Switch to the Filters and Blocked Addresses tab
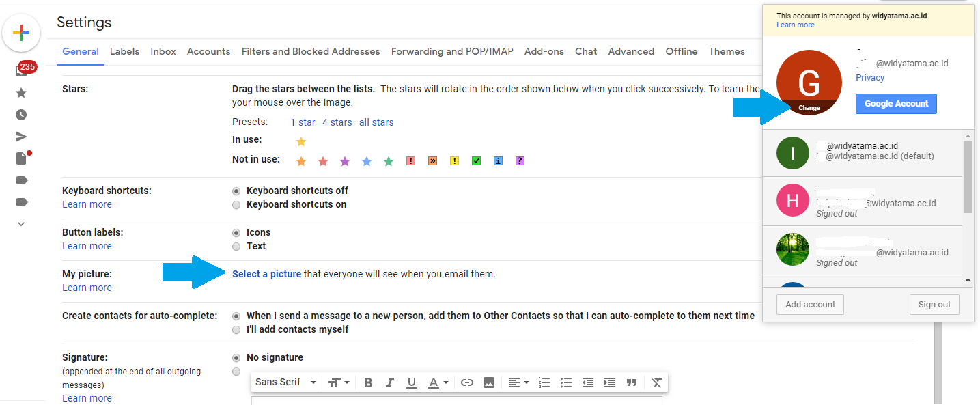Screen dimensions: 980x405 (310, 52)
